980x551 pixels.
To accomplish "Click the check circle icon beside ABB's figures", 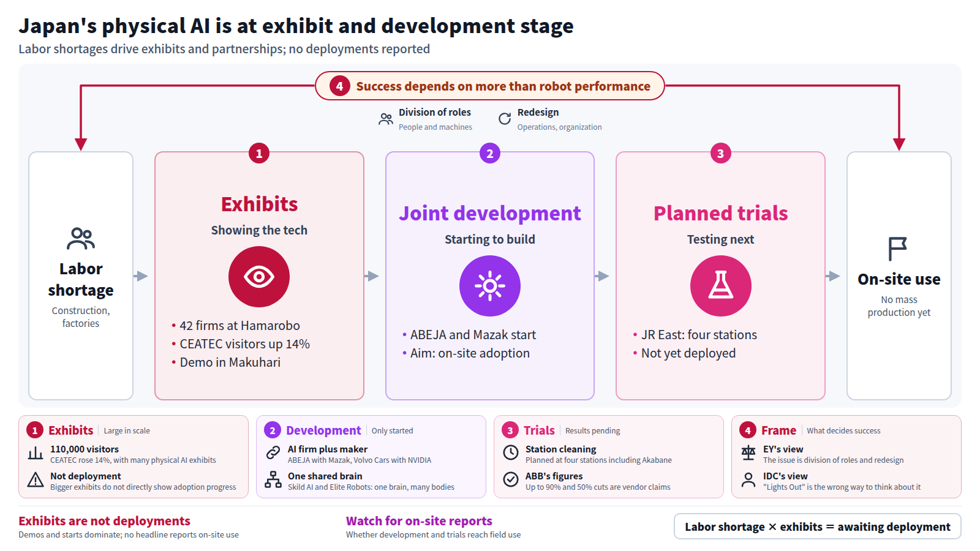I will [x=511, y=479].
